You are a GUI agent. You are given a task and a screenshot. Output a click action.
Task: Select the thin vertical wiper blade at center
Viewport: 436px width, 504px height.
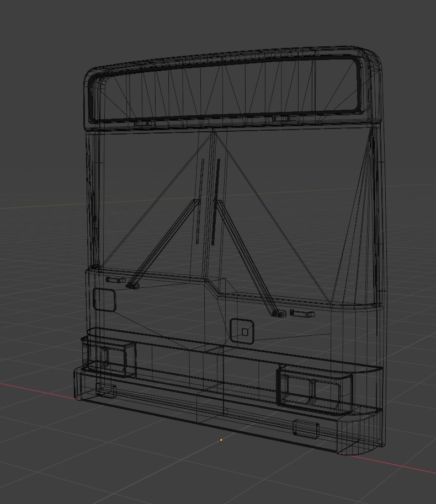200,201
